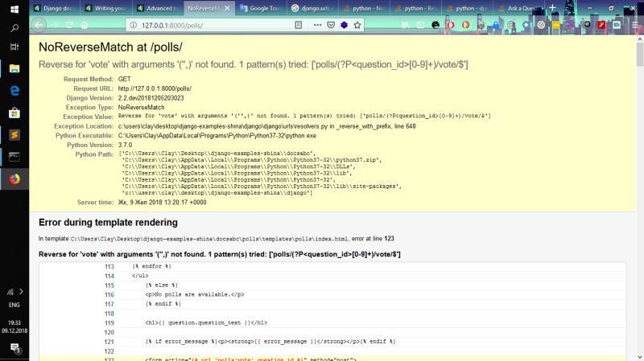Image resolution: width=644 pixels, height=361 pixels.
Task: Close the NoReverseMatch tab
Action: (x=227, y=8)
